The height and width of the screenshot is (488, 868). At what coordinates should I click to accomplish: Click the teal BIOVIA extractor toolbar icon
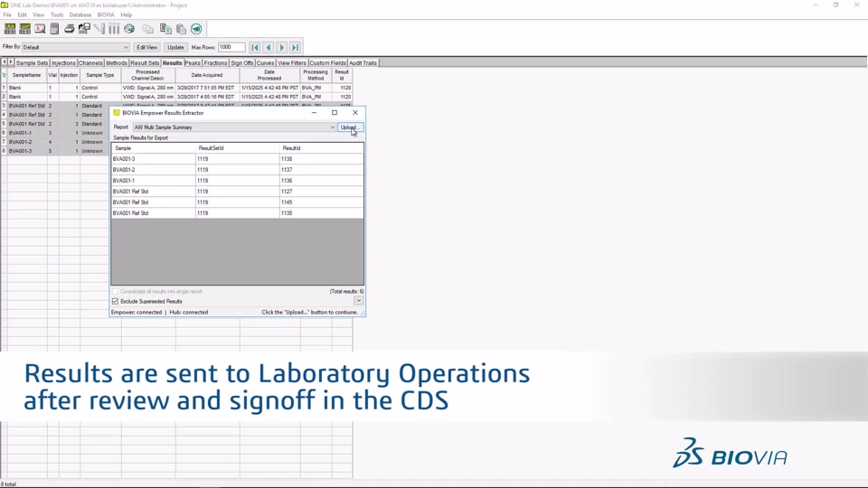[196, 29]
